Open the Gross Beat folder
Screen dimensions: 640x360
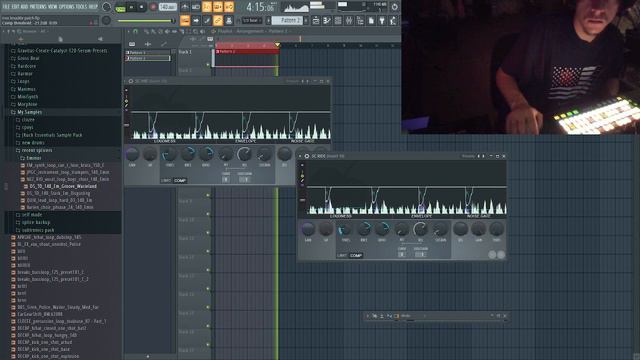[x=28, y=58]
